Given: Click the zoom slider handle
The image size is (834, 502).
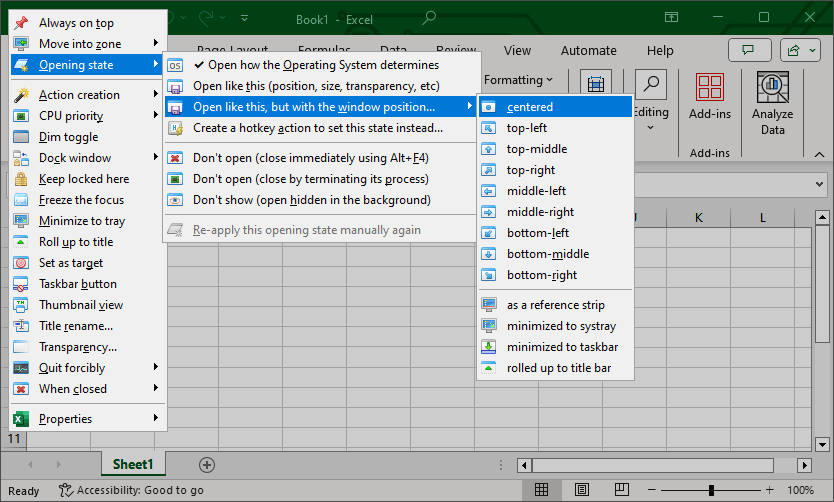Looking at the screenshot, I should pos(711,490).
